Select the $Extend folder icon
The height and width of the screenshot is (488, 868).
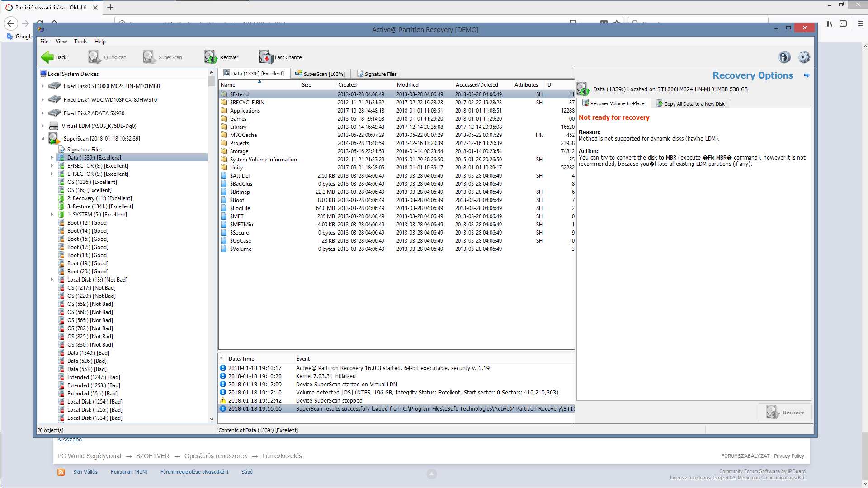pyautogui.click(x=224, y=94)
